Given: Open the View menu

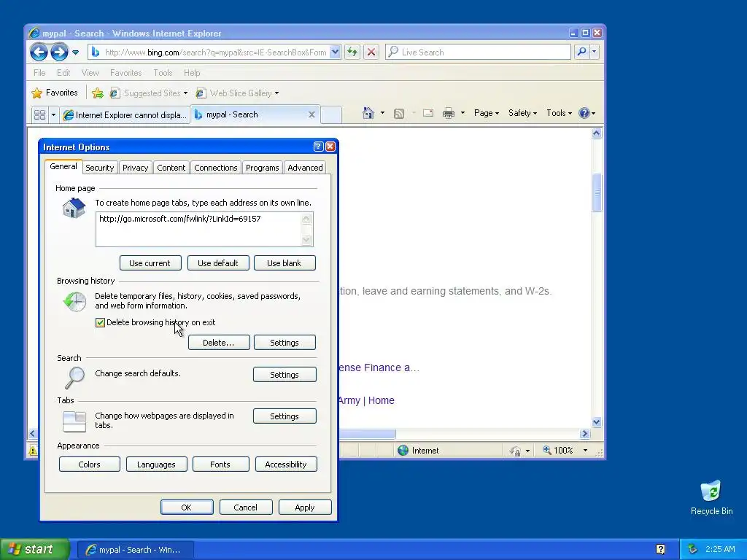Looking at the screenshot, I should pyautogui.click(x=90, y=73).
